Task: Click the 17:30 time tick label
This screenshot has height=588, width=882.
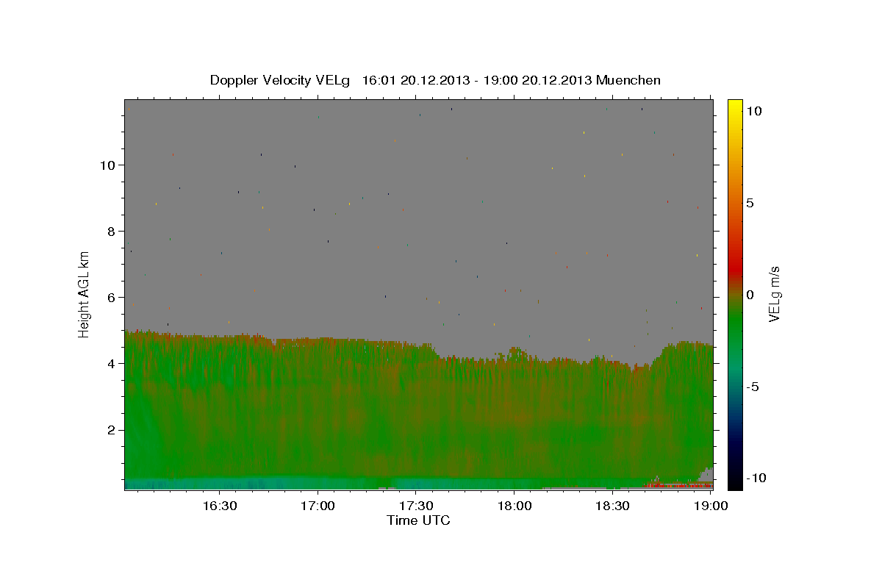Action: 415,506
